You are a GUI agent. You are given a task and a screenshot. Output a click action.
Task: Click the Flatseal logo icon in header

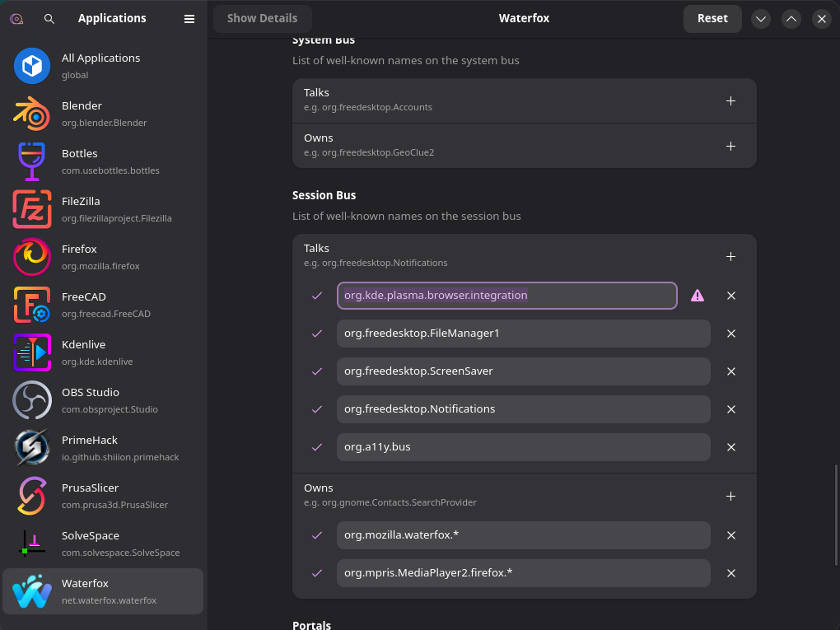click(x=16, y=19)
